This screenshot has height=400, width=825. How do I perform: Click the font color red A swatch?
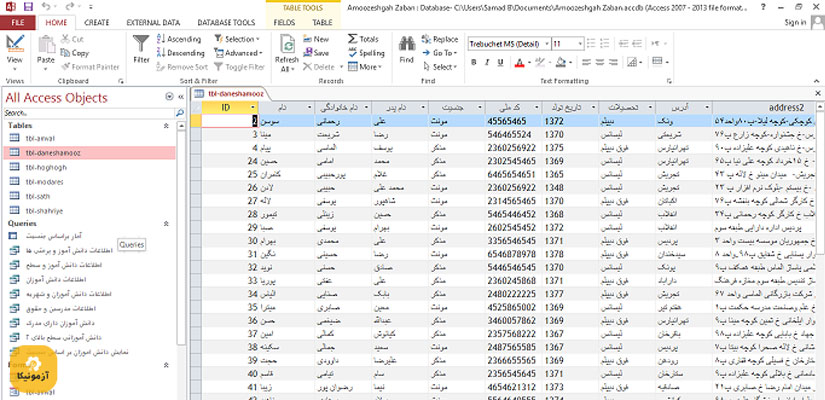tap(519, 62)
